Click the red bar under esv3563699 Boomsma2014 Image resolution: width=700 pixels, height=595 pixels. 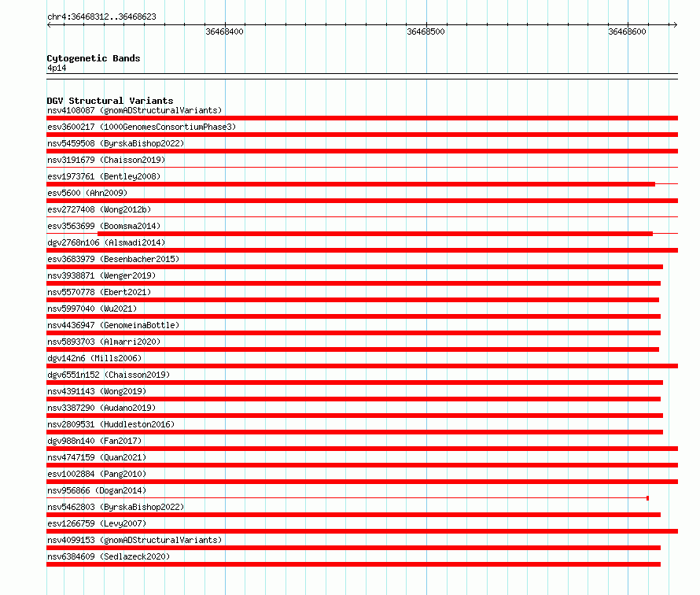375,234
